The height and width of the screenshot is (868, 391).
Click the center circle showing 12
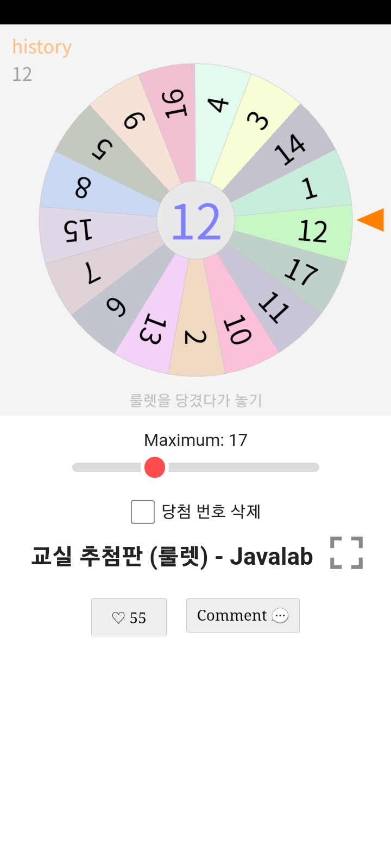coord(195,221)
